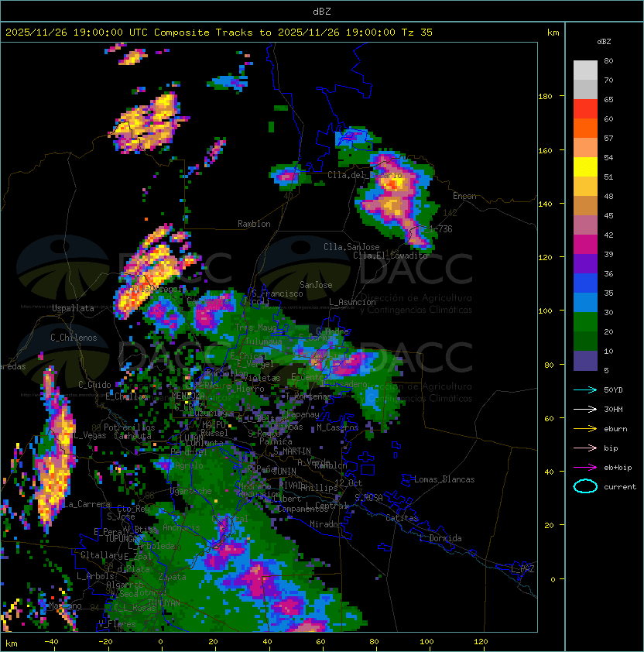The height and width of the screenshot is (652, 644).
Task: Pick the red swatch in dBZ scale
Action: pyautogui.click(x=585, y=108)
